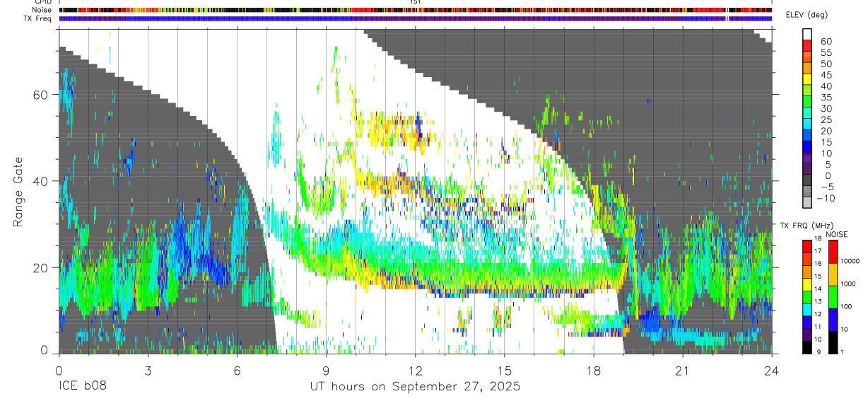This screenshot has height=401, width=868.
Task: Select the yellow segment in the ELEV colorbar
Action: pos(808,80)
